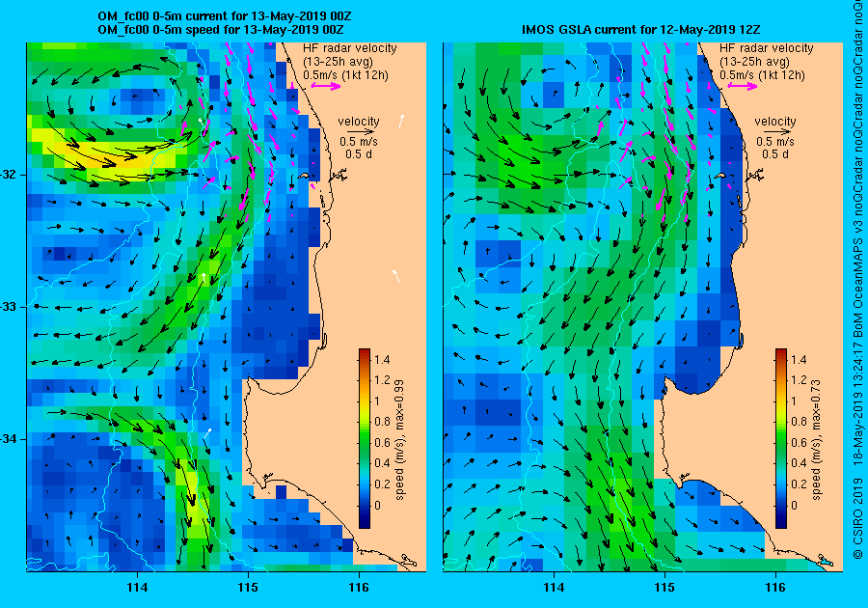Click the 115 longitude label under left map
Viewport: 868px width, 608px height.
[248, 588]
